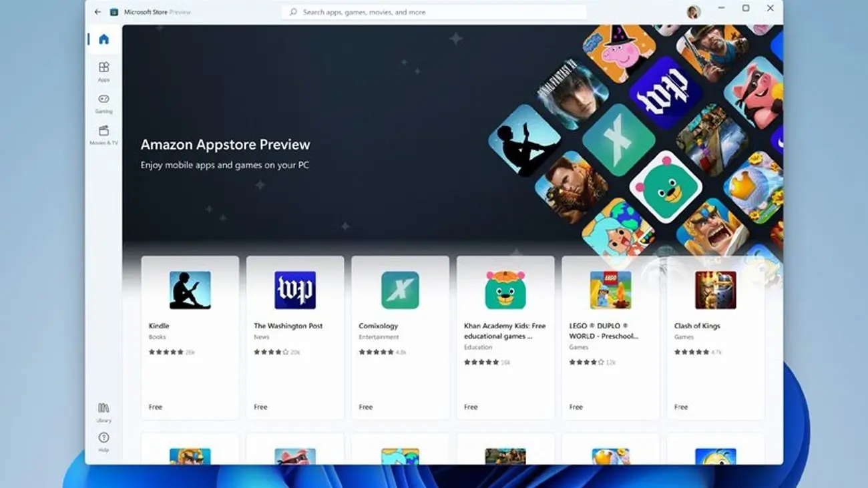Click Free price on Kindle card
Screen dimensions: 868x488
click(x=155, y=407)
